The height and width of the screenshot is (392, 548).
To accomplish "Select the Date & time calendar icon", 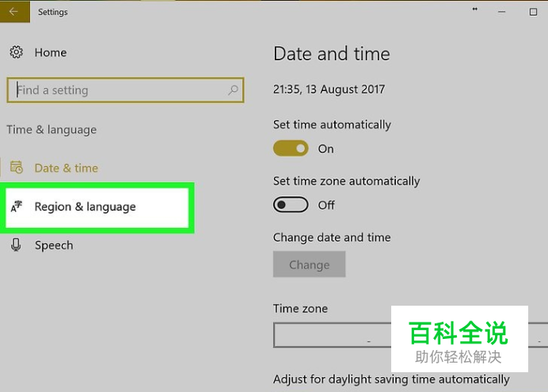I will point(16,167).
